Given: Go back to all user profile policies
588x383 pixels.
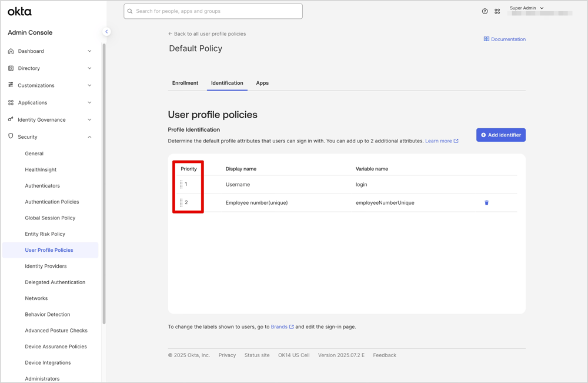Looking at the screenshot, I should (x=207, y=34).
